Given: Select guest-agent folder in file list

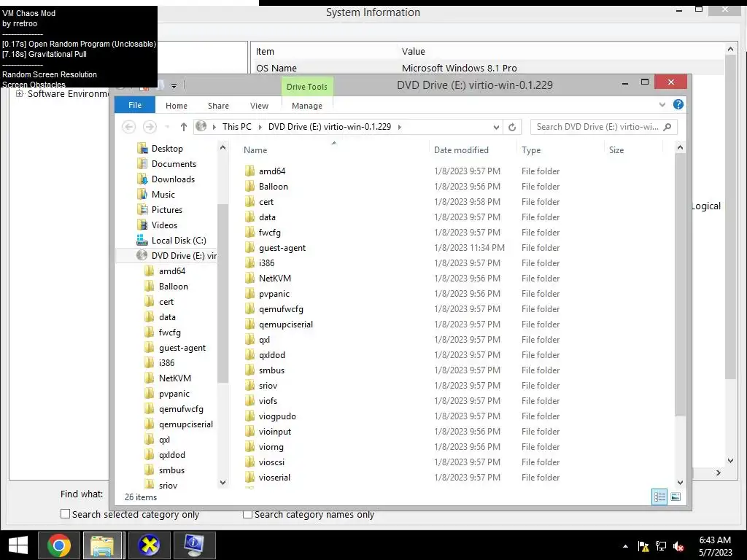Looking at the screenshot, I should pyautogui.click(x=282, y=248).
